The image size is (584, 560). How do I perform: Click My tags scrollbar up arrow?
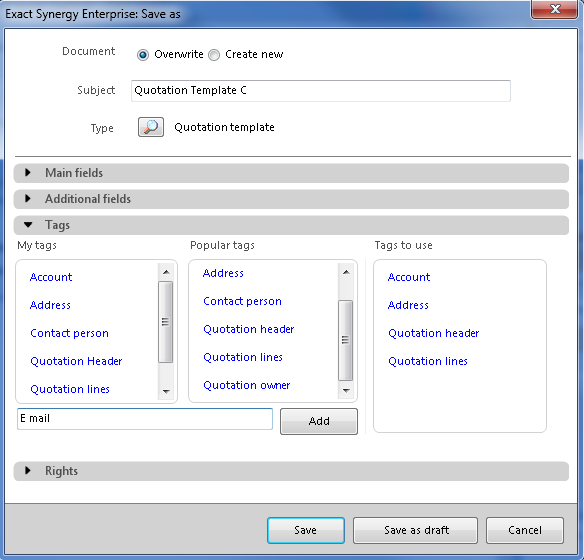click(166, 272)
